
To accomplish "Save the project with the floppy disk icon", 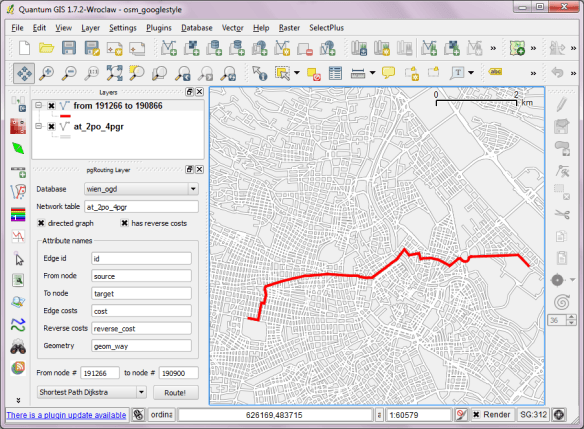I will coord(69,48).
